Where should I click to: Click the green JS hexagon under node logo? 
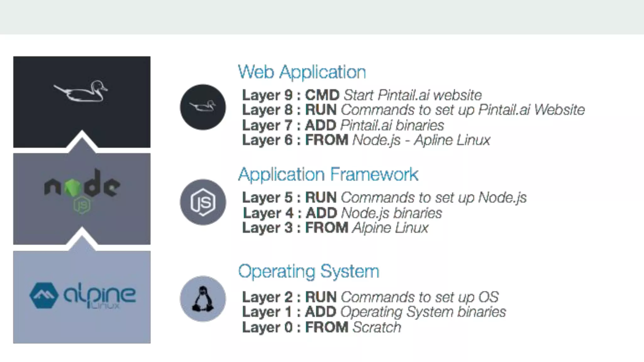(82, 205)
